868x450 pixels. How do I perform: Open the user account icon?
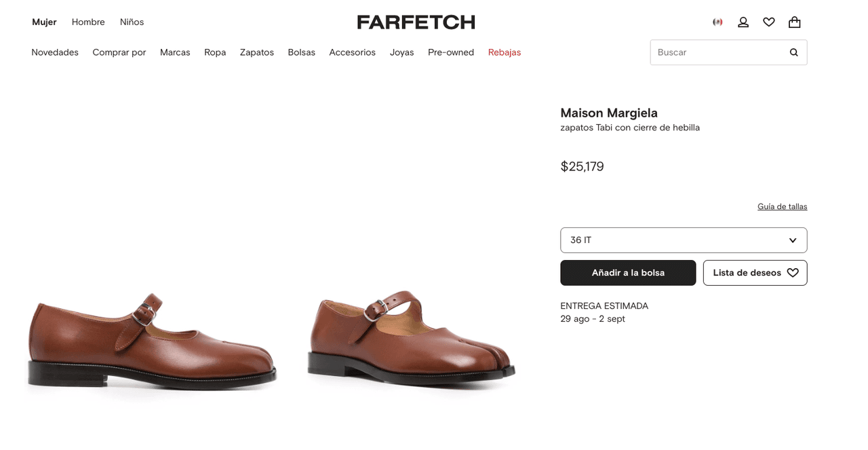pyautogui.click(x=743, y=22)
